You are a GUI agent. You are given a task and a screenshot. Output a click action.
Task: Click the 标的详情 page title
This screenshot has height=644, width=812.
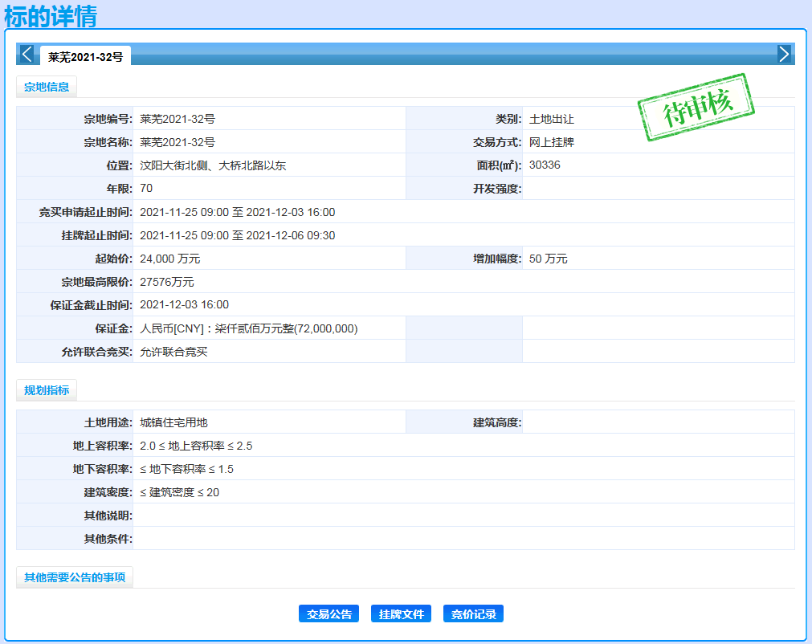(x=51, y=15)
